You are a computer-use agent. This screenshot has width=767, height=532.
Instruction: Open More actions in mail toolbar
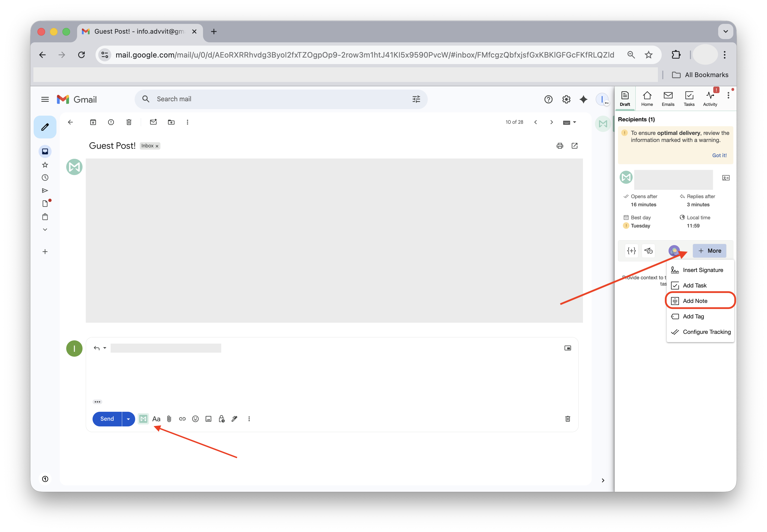188,122
